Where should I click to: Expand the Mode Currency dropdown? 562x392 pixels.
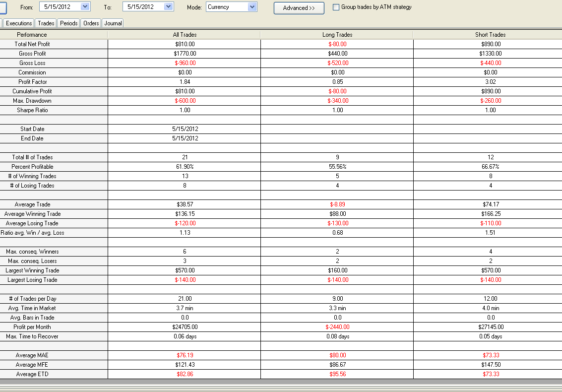(252, 7)
